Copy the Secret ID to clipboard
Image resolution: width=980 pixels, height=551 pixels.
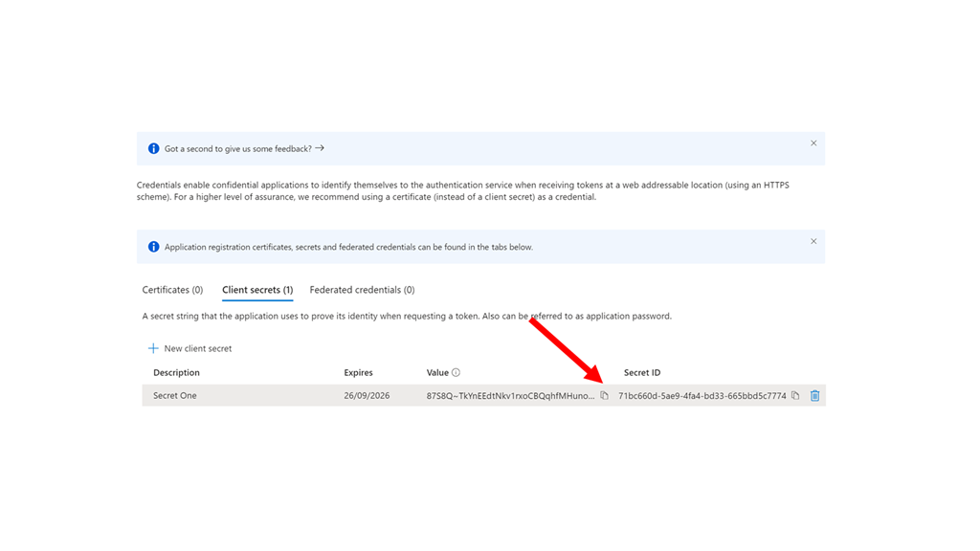click(x=795, y=395)
